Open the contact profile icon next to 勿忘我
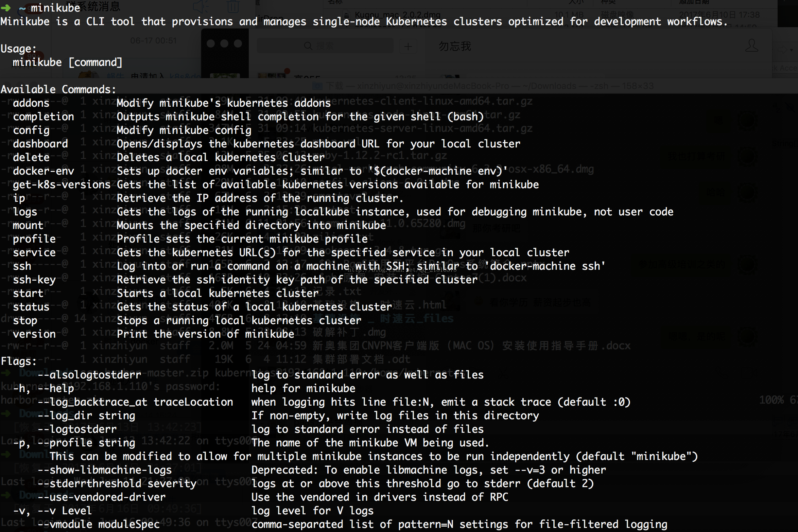 tap(751, 45)
